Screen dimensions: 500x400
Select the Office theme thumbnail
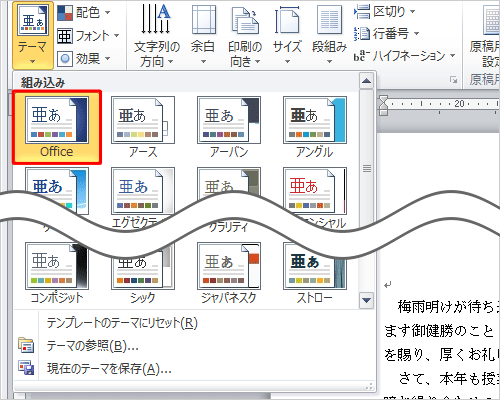(57, 127)
